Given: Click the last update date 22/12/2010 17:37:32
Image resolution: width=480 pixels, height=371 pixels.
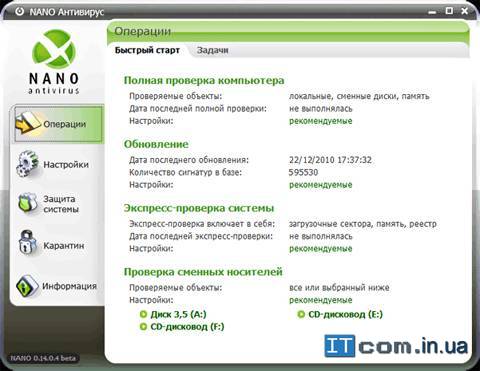Looking at the screenshot, I should tap(330, 160).
